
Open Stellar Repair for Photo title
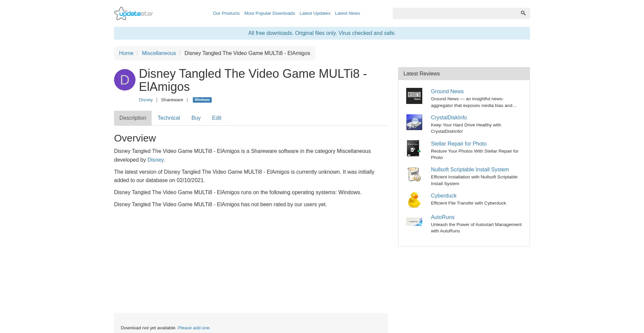coord(459,144)
